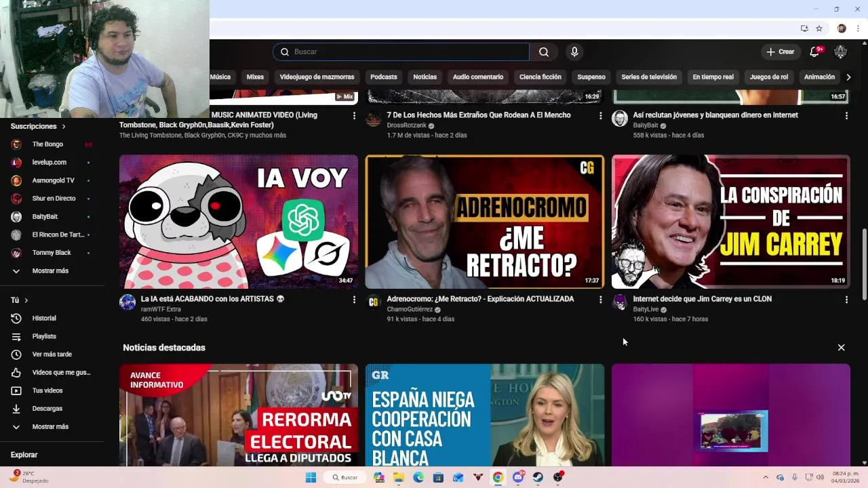The height and width of the screenshot is (488, 868).
Task: Open DrossRotzank channel avatar
Action: click(x=374, y=119)
